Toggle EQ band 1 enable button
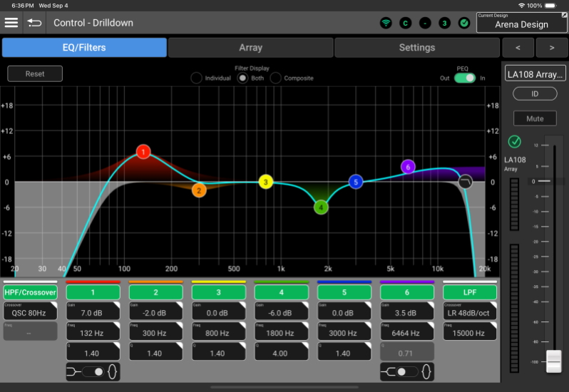 click(93, 292)
